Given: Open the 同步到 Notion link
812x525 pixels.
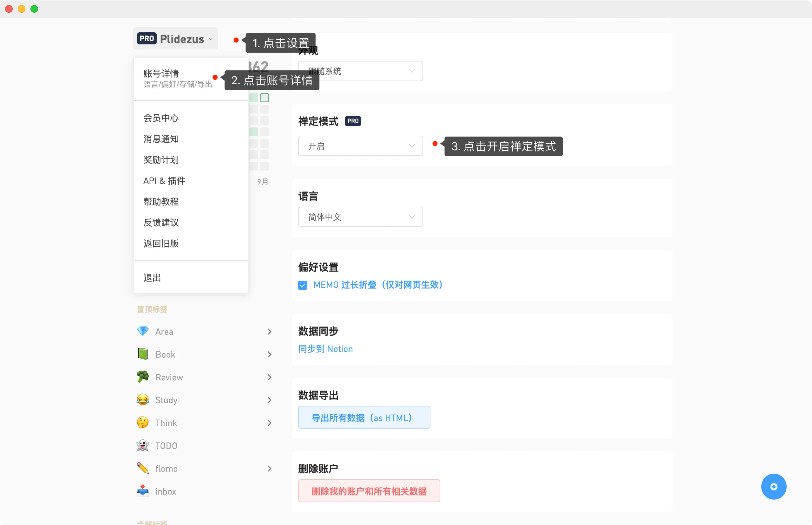Looking at the screenshot, I should tap(325, 349).
